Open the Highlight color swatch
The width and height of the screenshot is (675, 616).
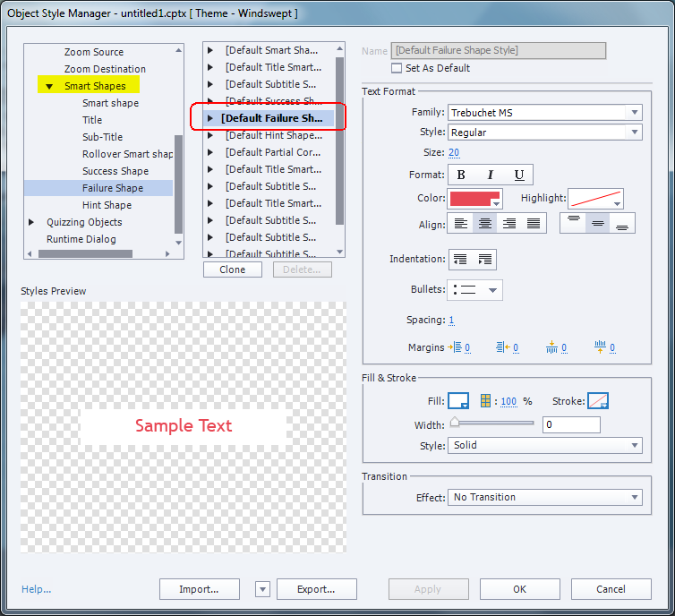pyautogui.click(x=596, y=199)
